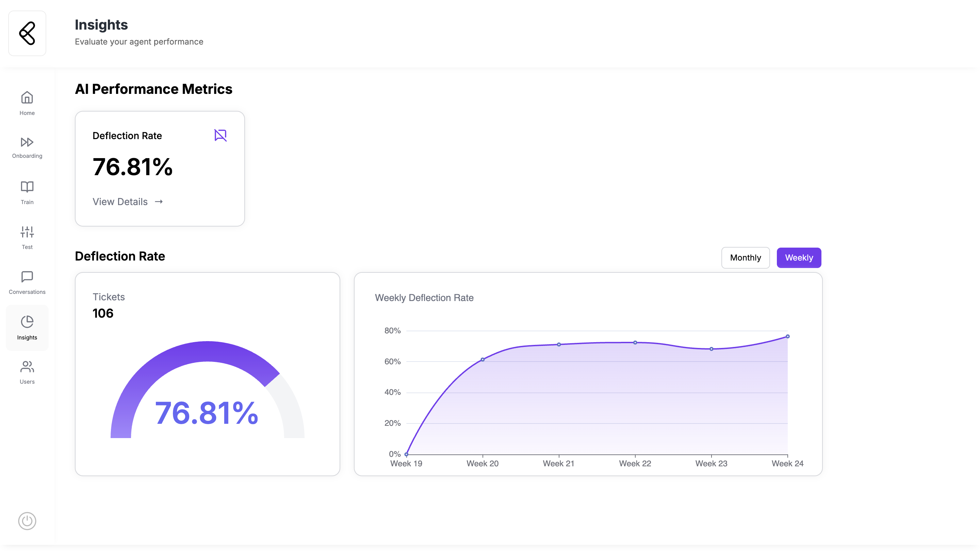This screenshot has height=551, width=980.
Task: Switch the chart to the Monthly view
Action: click(x=745, y=258)
